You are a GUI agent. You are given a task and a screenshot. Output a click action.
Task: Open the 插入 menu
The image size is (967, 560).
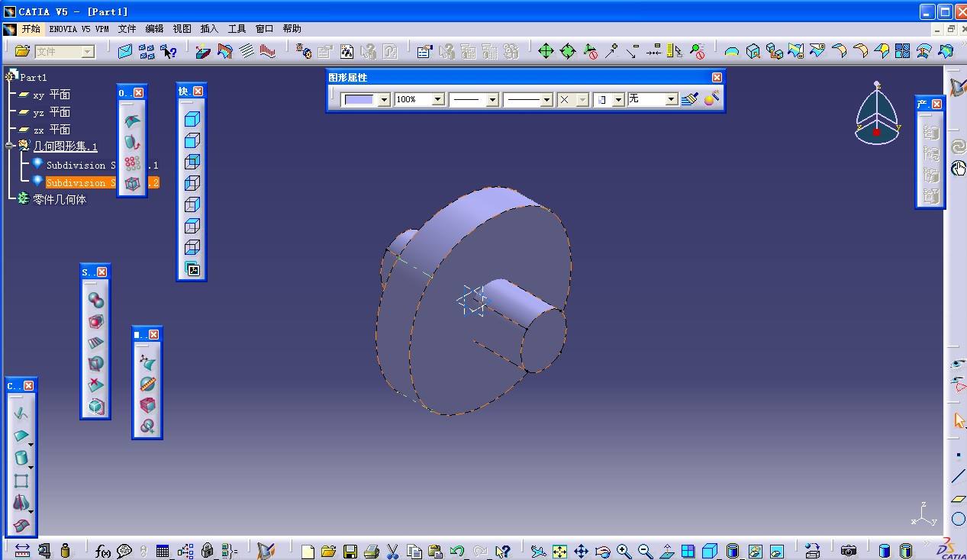pos(209,29)
